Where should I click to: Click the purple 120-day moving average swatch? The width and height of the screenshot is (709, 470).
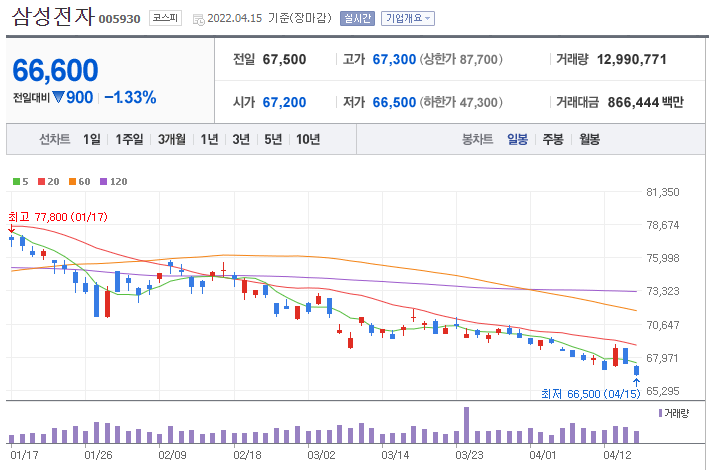[104, 181]
